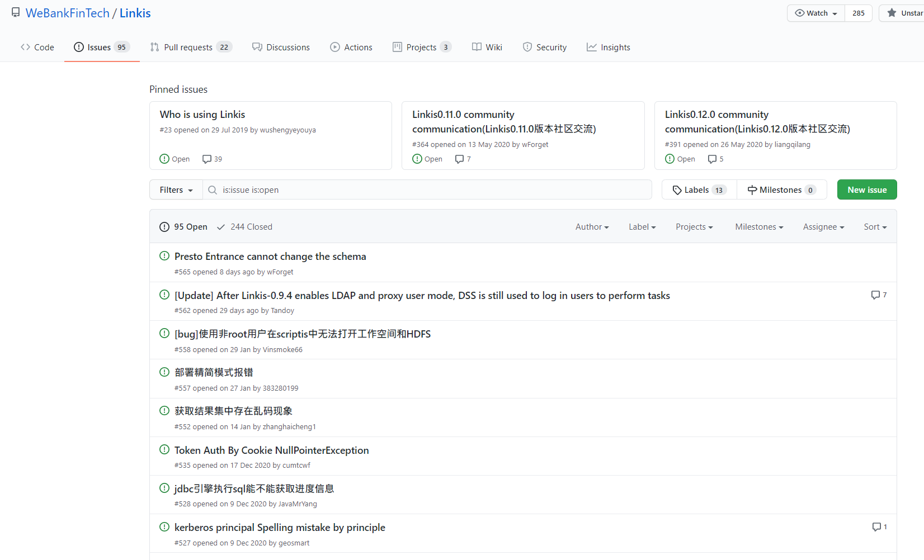
Task: Focus the is:issue is:open search field
Action: [431, 190]
